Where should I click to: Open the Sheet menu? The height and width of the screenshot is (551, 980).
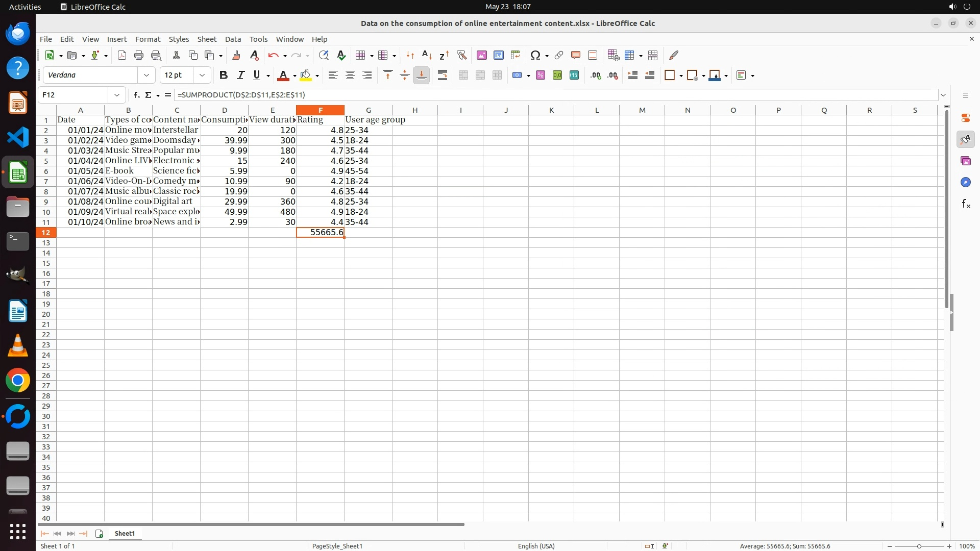coord(207,39)
